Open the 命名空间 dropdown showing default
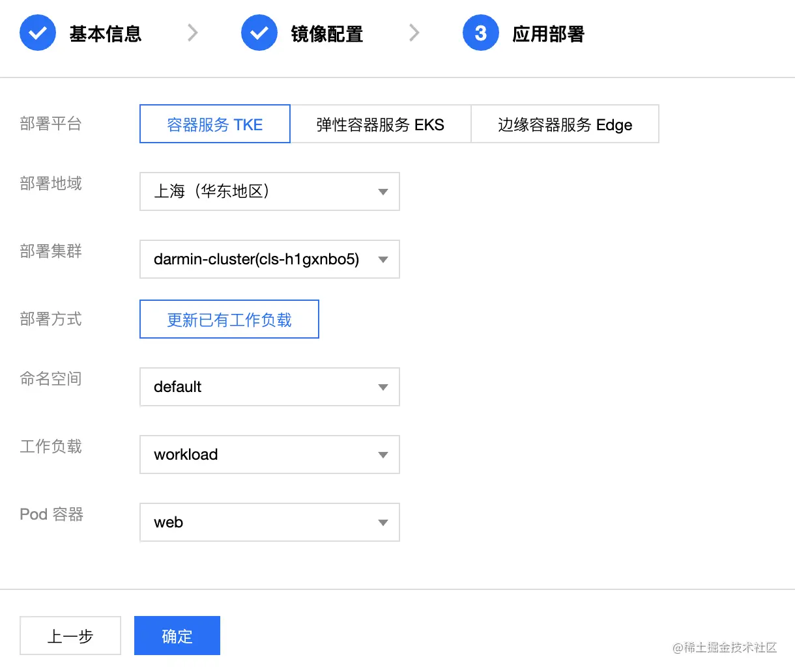Image resolution: width=795 pixels, height=672 pixels. (270, 387)
